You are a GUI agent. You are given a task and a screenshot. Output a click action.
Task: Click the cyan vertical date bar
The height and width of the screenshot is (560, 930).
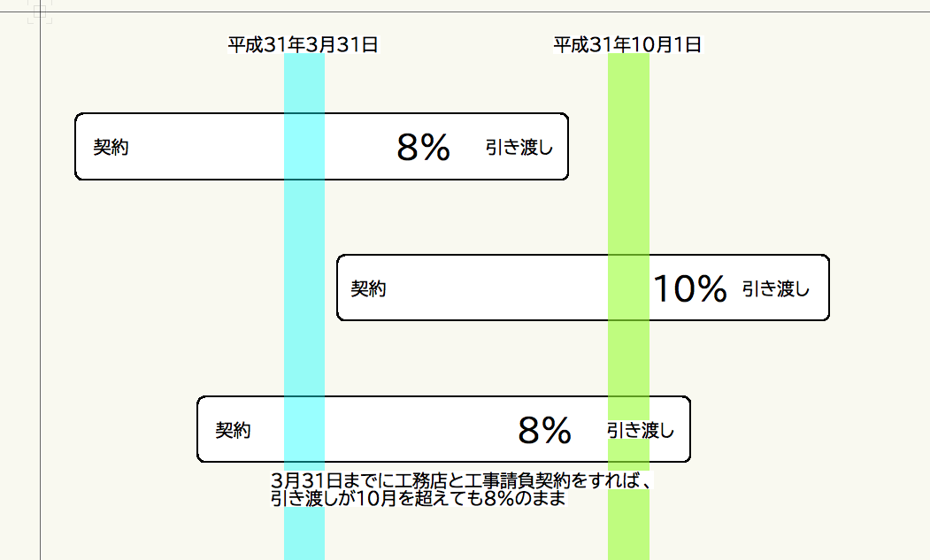[x=304, y=221]
